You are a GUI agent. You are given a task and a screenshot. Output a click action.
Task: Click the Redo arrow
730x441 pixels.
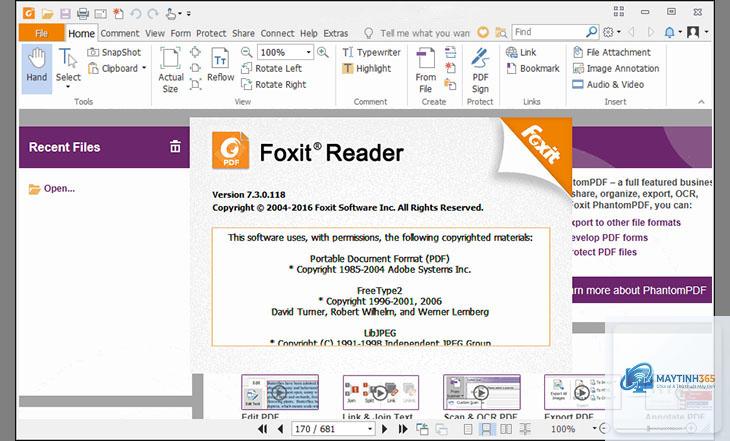153,14
